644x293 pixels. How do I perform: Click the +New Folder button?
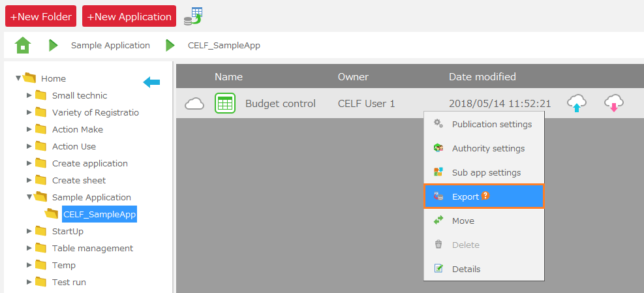click(x=41, y=16)
